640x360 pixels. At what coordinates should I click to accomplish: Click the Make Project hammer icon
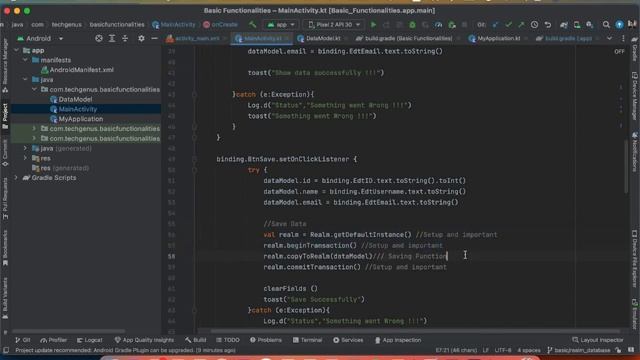tap(253, 24)
